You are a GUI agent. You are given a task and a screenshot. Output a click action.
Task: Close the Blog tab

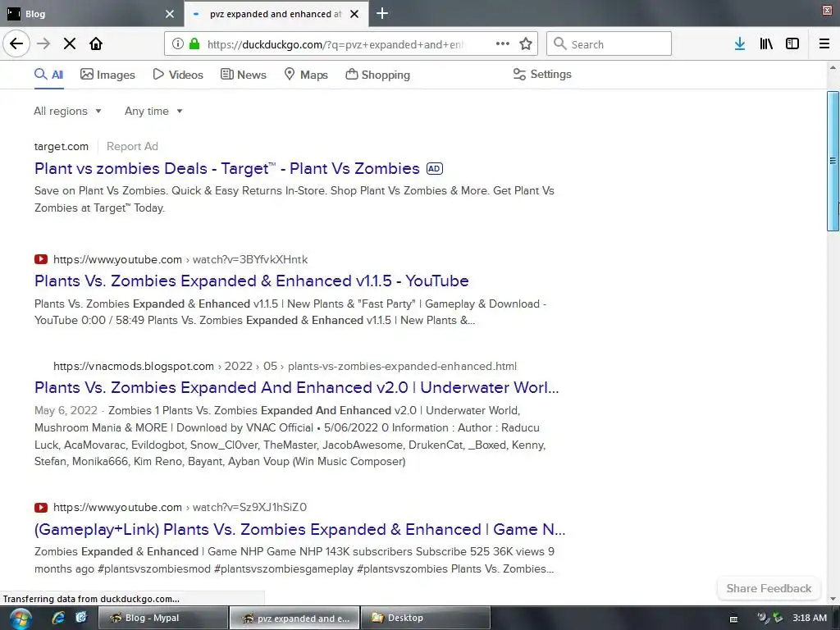pyautogui.click(x=170, y=14)
